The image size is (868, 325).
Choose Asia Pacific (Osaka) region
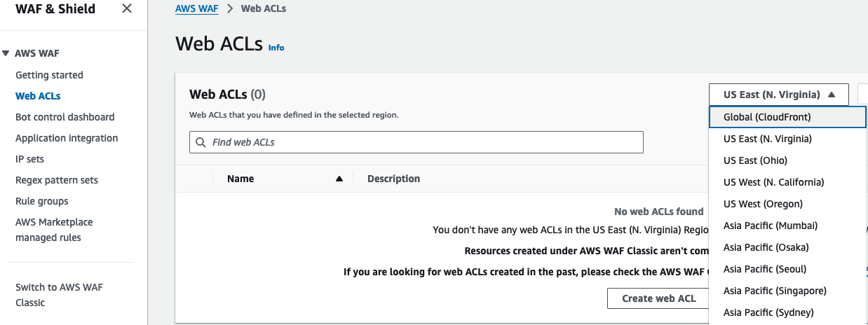(x=788, y=247)
